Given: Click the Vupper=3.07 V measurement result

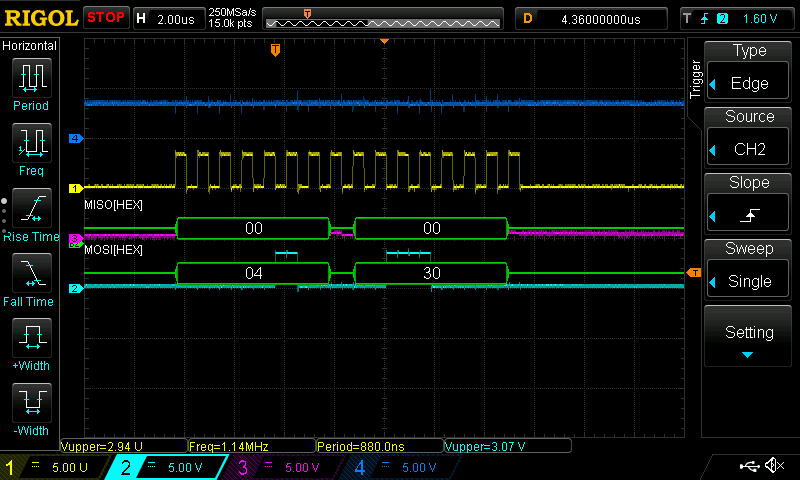Looking at the screenshot, I should click(508, 446).
